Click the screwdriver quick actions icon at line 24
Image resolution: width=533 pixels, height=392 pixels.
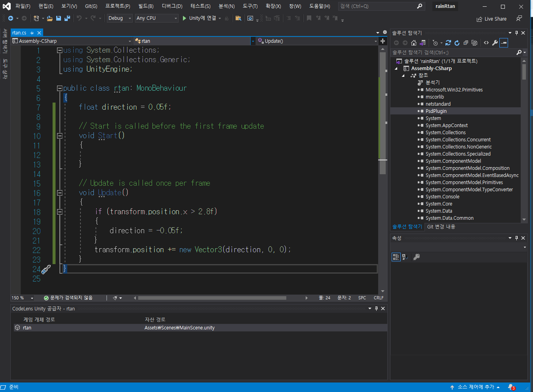(x=46, y=270)
